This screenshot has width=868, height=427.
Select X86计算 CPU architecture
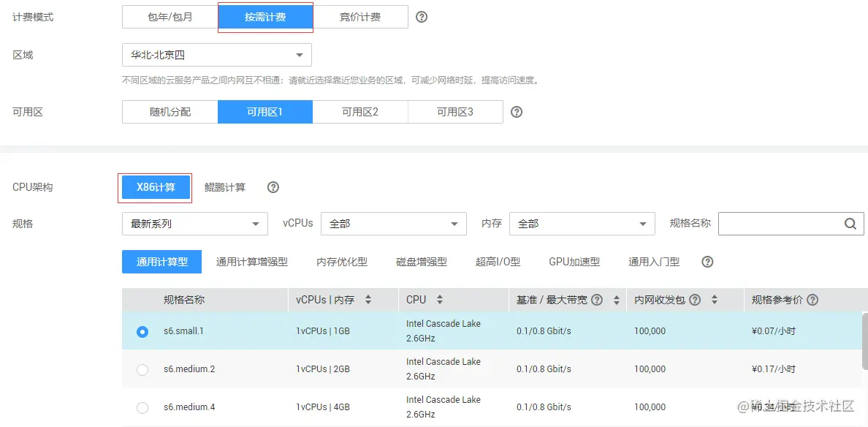point(156,187)
